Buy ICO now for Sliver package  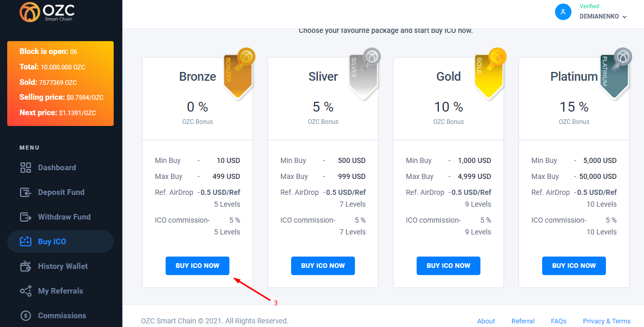coord(323,266)
